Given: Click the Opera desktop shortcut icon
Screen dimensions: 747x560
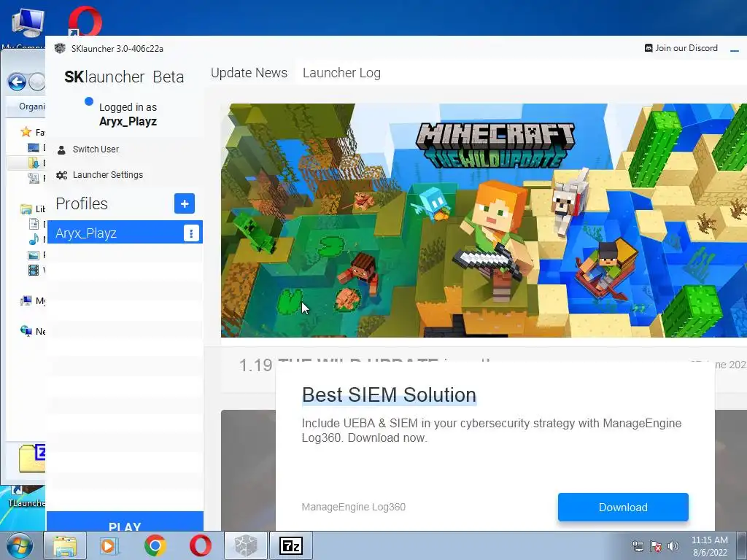Looking at the screenshot, I should coord(85,21).
